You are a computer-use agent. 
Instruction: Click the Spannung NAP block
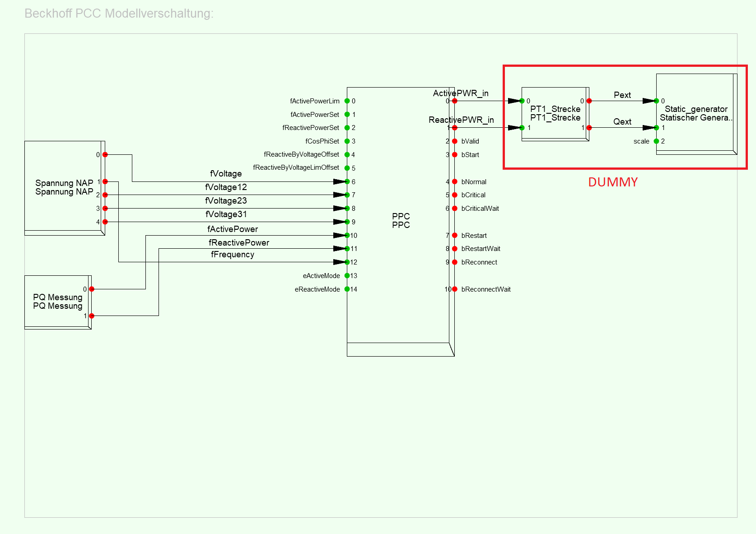(x=64, y=187)
